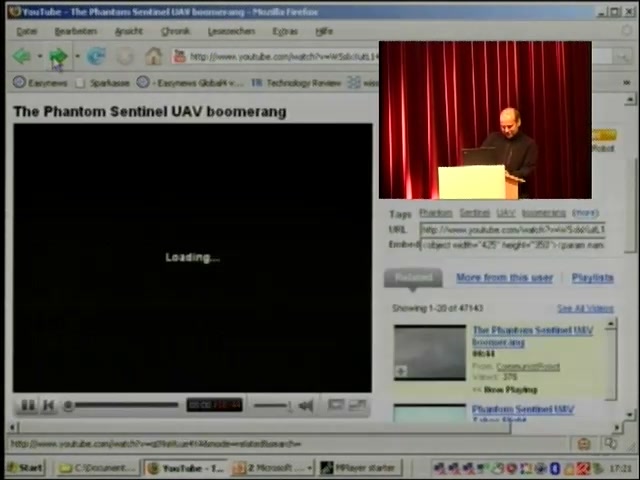Viewport: 640px width, 480px height.
Task: Click the greyed-out Stop loading icon
Action: 125,56
